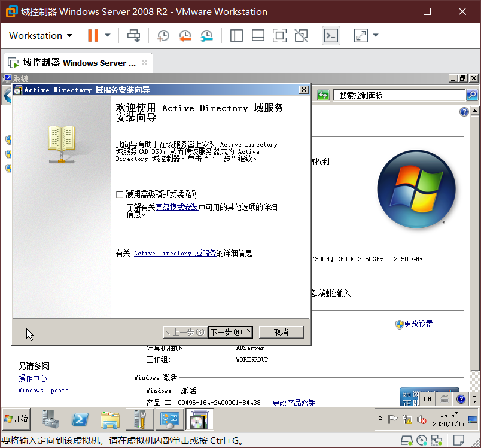Show hidden tray icons arrow
Screen dimensions: 481x448
(x=380, y=418)
